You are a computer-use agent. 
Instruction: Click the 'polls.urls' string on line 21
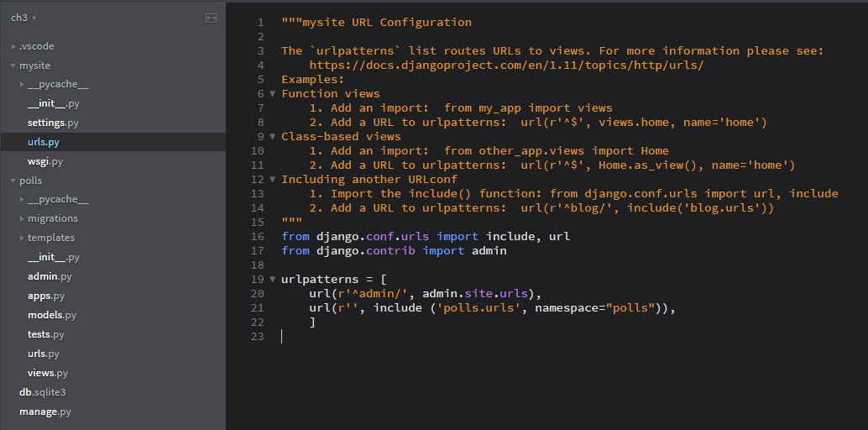[x=478, y=307]
